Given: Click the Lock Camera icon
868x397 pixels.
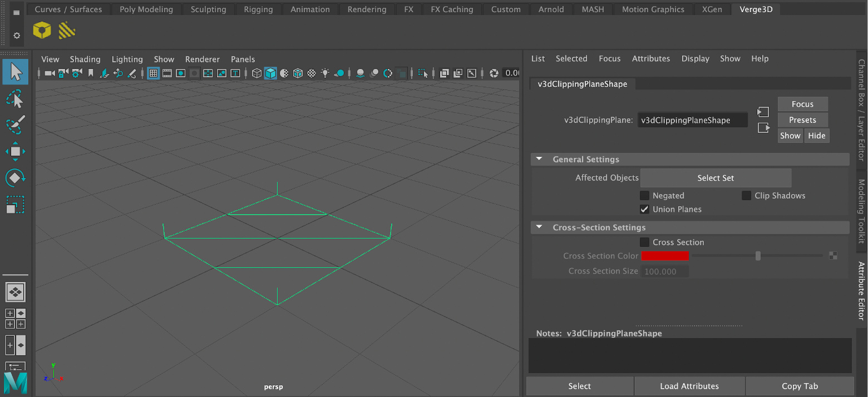Looking at the screenshot, I should point(63,73).
